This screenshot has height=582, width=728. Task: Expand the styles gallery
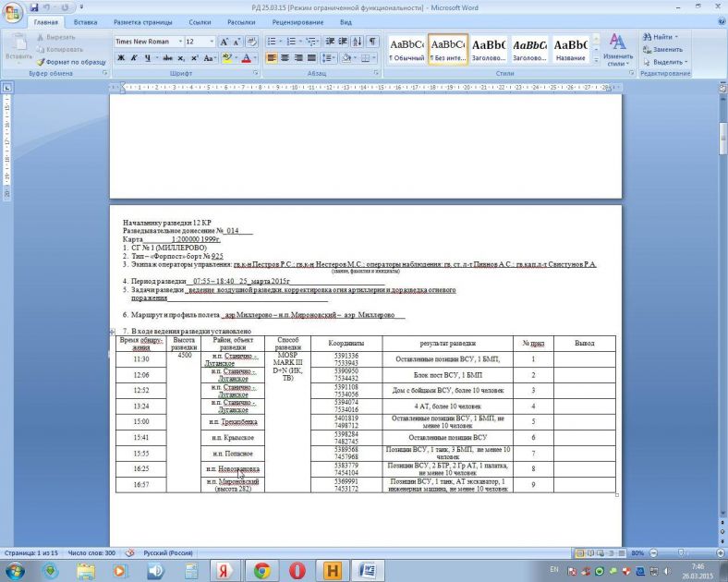click(x=596, y=61)
